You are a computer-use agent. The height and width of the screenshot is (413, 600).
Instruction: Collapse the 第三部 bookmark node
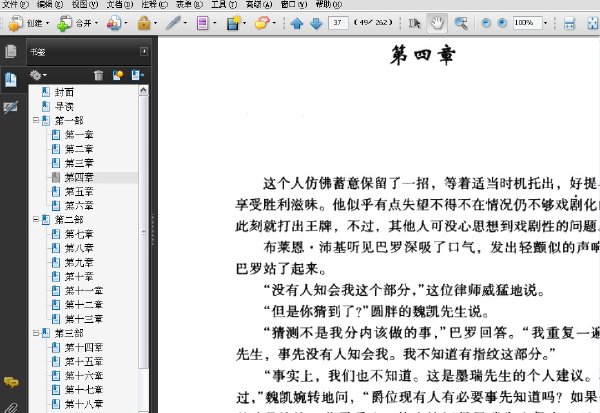click(x=36, y=333)
